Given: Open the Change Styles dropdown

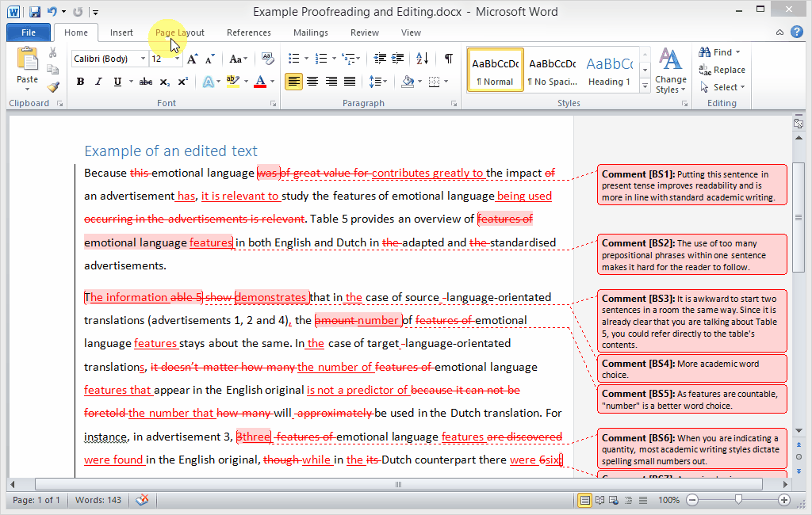Looking at the screenshot, I should 671,71.
